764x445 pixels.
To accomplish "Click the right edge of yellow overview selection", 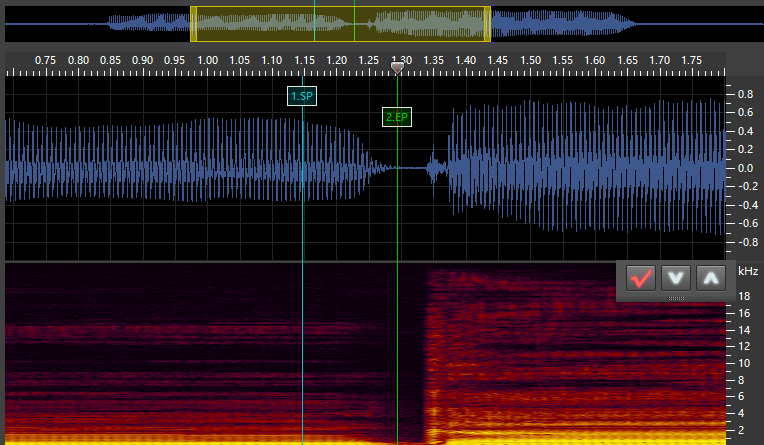I will (487, 24).
